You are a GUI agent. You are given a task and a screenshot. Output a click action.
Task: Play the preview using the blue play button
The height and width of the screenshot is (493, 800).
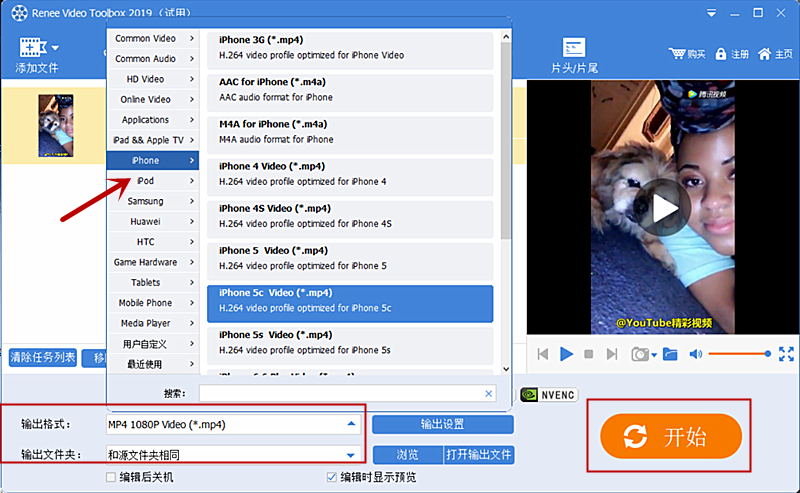(x=566, y=354)
